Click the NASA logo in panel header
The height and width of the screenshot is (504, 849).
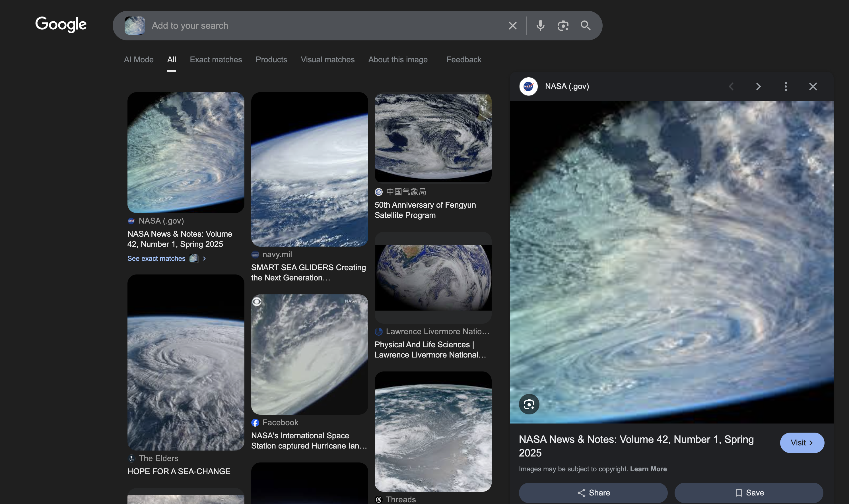point(528,86)
